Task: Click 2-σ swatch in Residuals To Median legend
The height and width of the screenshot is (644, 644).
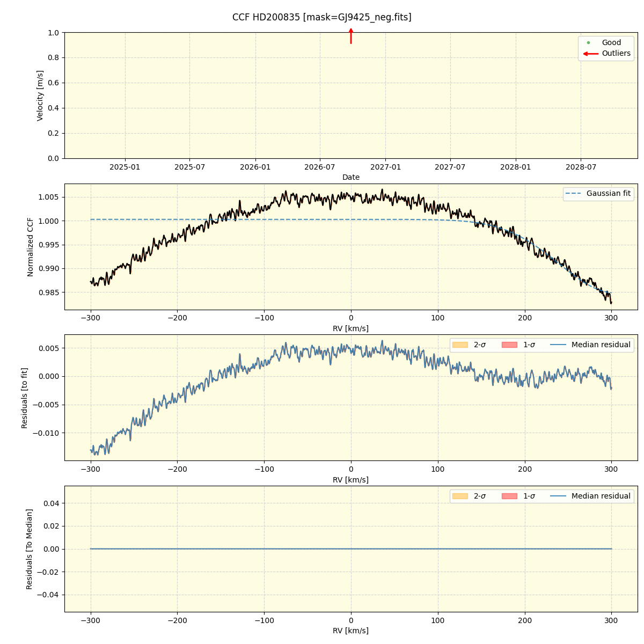Action: pos(460,496)
